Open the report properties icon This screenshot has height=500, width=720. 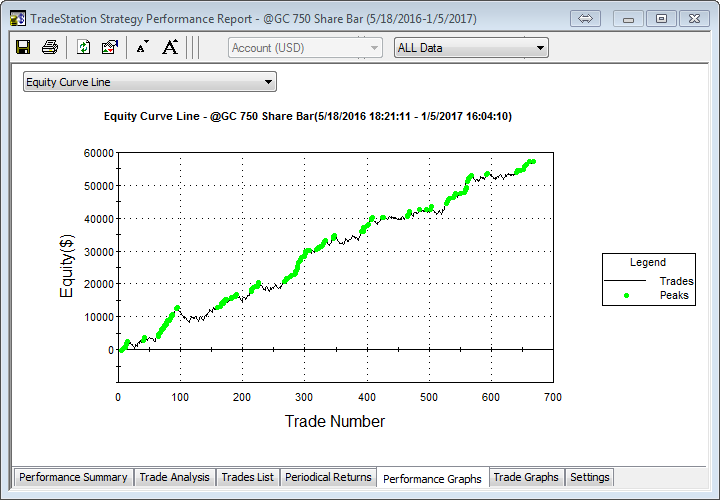click(110, 47)
